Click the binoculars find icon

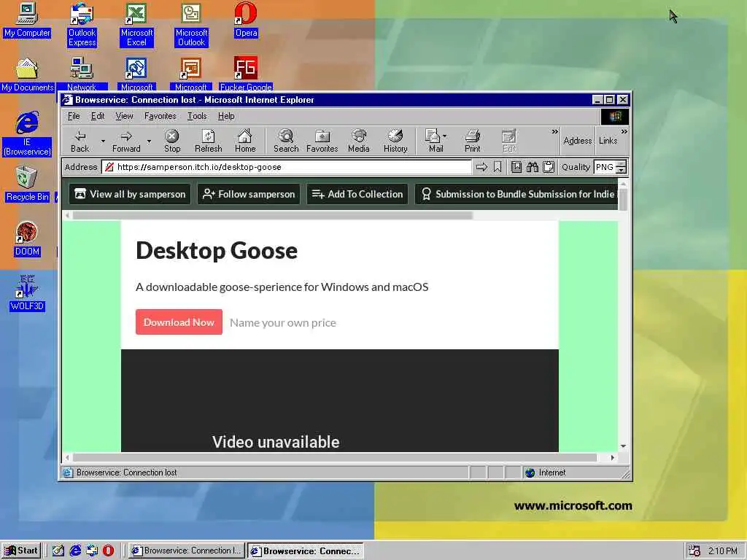point(533,167)
